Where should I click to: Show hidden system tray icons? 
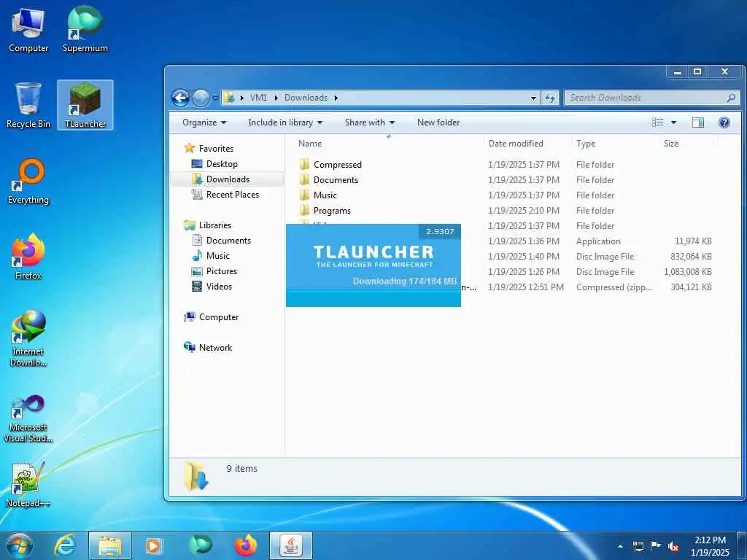tap(620, 546)
